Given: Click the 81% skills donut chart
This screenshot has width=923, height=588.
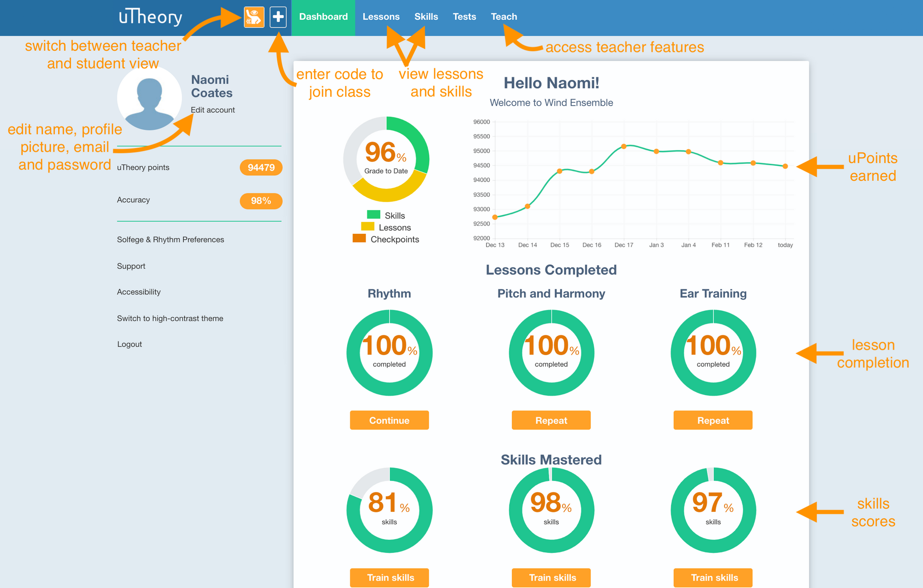Looking at the screenshot, I should coord(390,510).
